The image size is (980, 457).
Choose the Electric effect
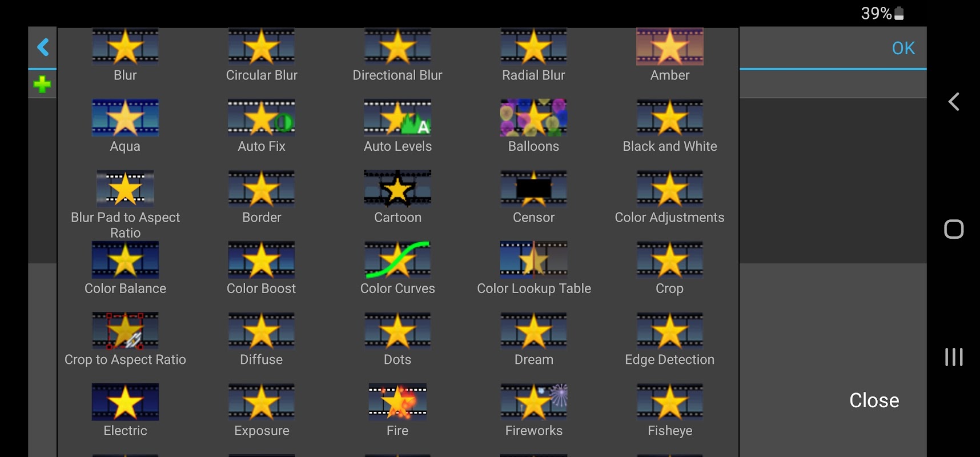coord(125,402)
